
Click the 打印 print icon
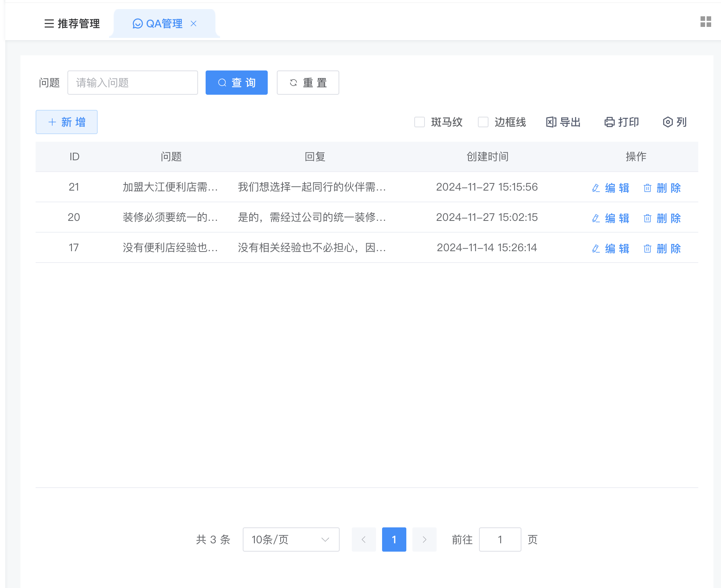(x=609, y=122)
